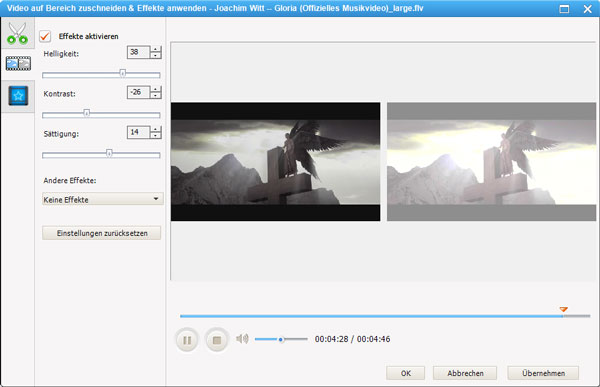Click the volume slider knob
The height and width of the screenshot is (387, 600).
tap(281, 340)
